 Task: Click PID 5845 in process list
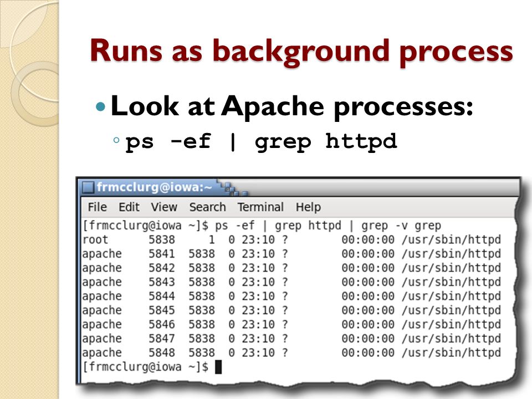click(162, 310)
